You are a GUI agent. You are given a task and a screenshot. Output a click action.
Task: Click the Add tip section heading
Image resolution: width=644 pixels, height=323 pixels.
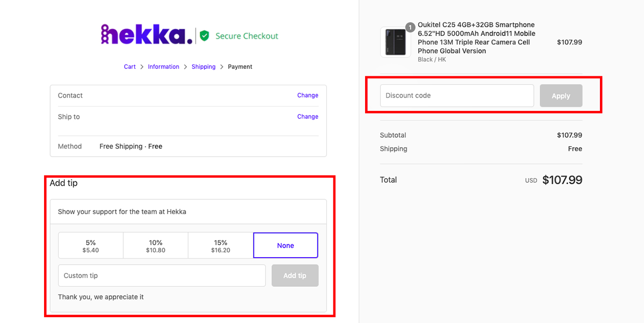tap(63, 183)
